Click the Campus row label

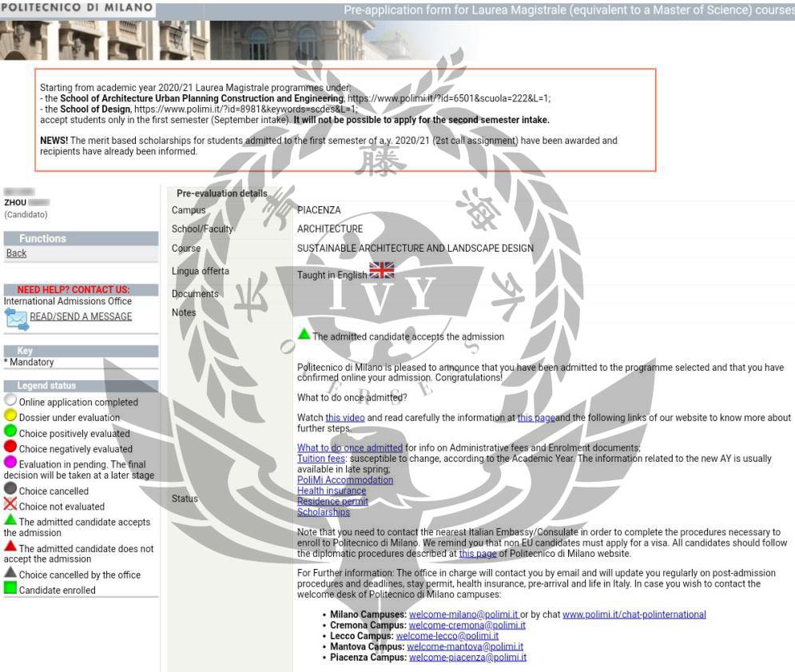[189, 210]
